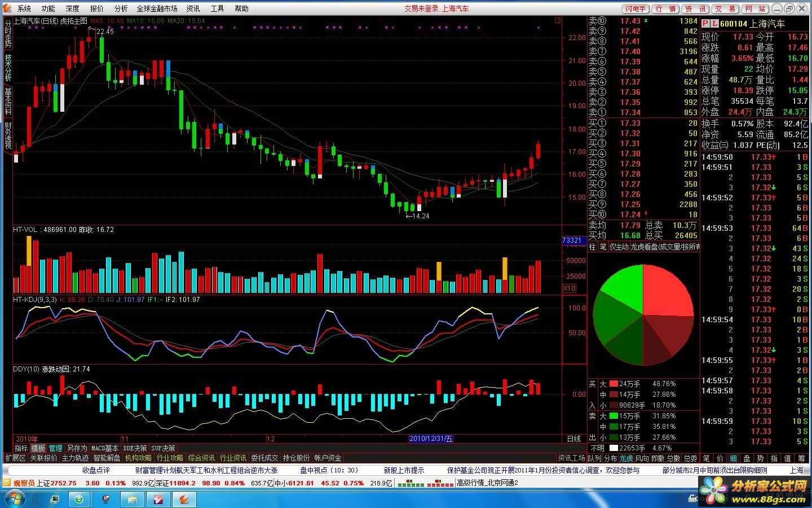Open the 资讯 menu
Screen dimensions: 812x508
(193, 8)
